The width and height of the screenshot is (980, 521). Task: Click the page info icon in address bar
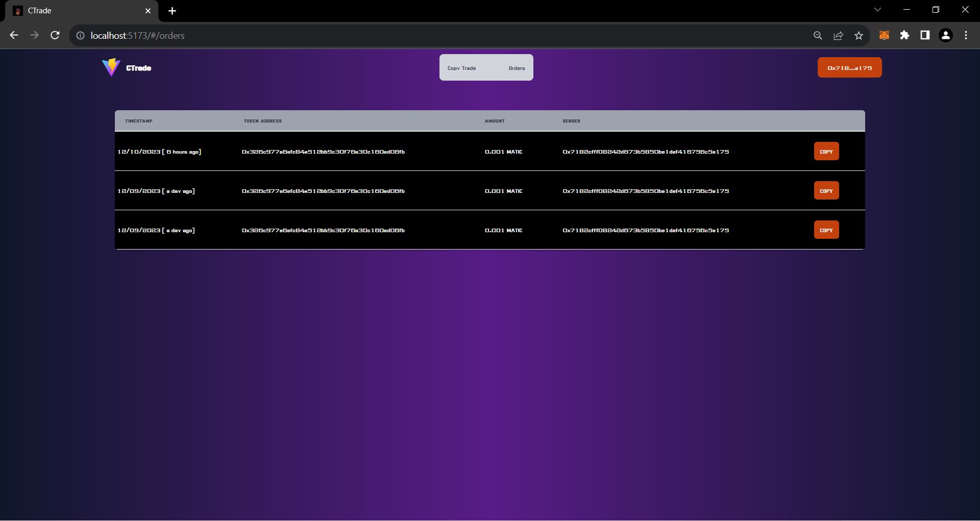80,35
